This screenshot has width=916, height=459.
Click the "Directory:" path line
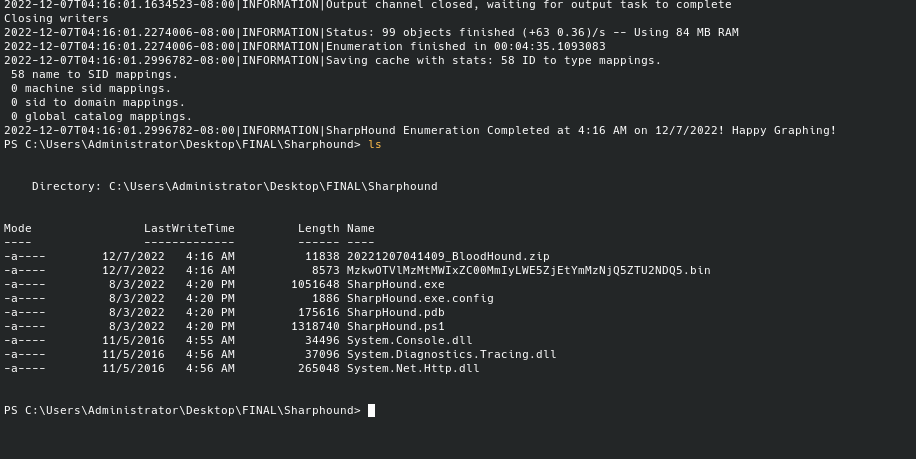point(234,186)
